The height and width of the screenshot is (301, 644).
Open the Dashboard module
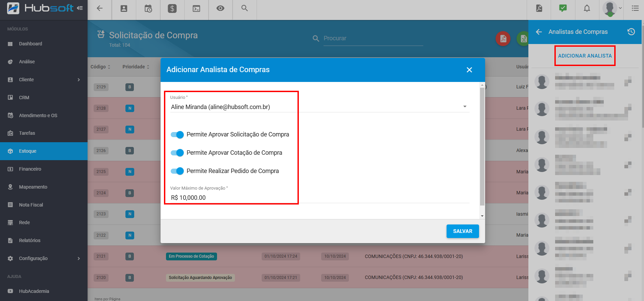(44, 44)
